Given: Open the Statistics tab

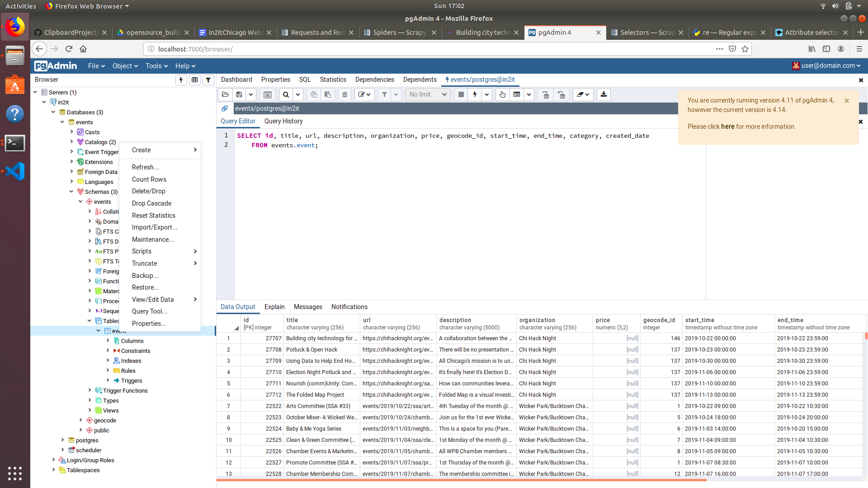Looking at the screenshot, I should 333,80.
